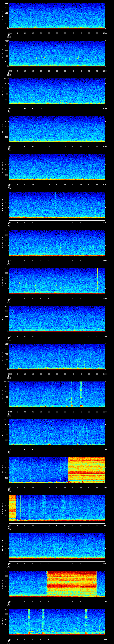
Task: Click the 6:26:00 start time label
Action: (9, 487)
